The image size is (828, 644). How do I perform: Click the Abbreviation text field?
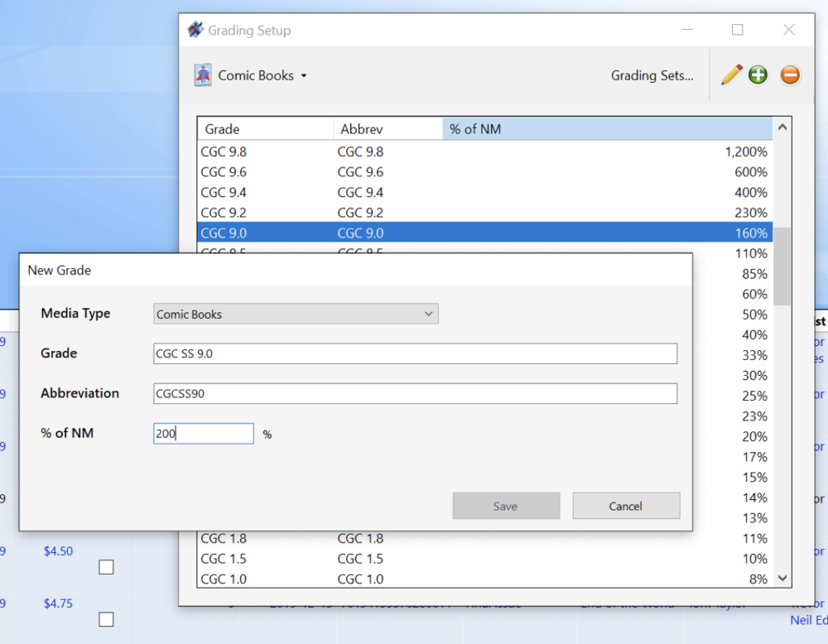point(415,393)
